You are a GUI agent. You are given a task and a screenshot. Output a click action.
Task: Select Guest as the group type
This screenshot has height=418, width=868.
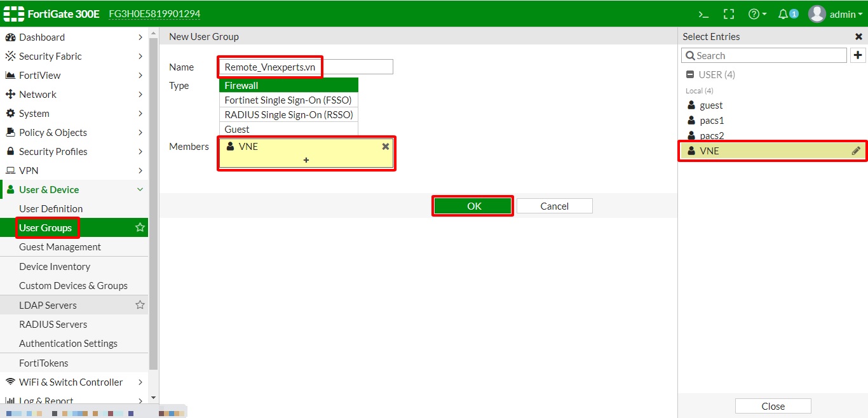point(236,129)
